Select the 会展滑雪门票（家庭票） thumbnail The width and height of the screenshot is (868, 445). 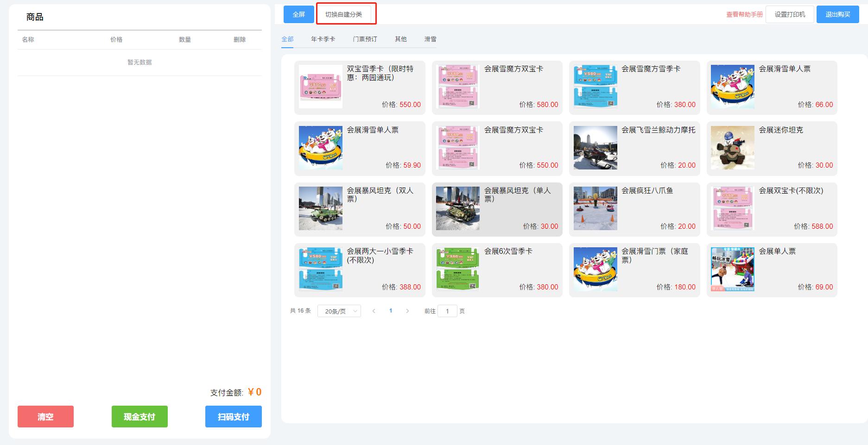tap(595, 269)
